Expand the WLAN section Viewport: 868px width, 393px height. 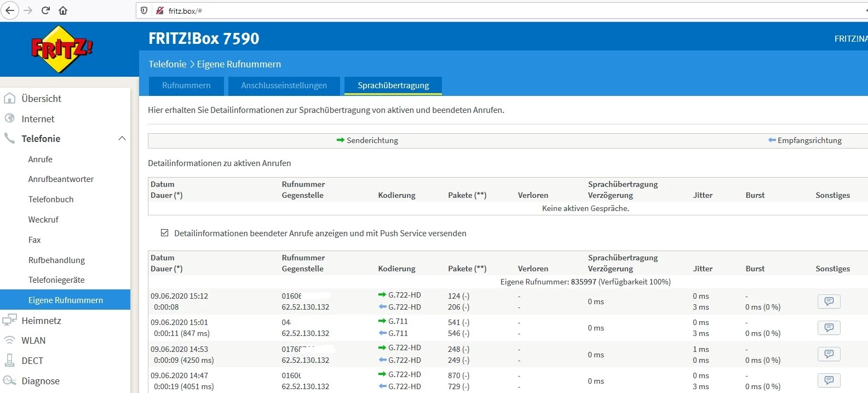(33, 340)
